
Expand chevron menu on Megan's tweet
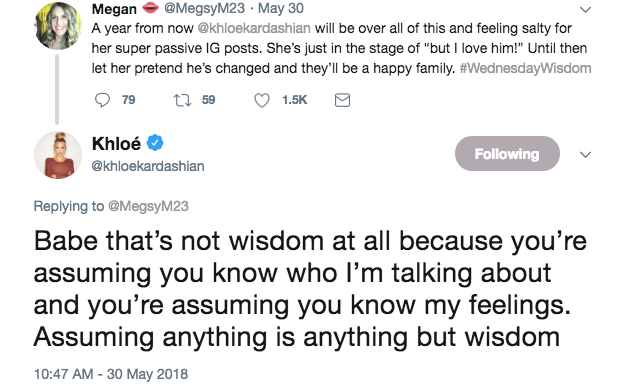click(x=586, y=9)
